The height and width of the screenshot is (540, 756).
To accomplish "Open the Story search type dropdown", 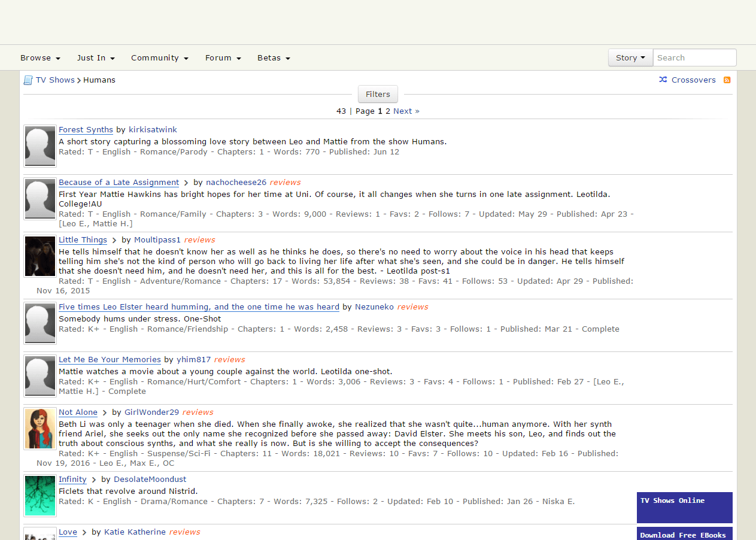I will click(x=630, y=58).
